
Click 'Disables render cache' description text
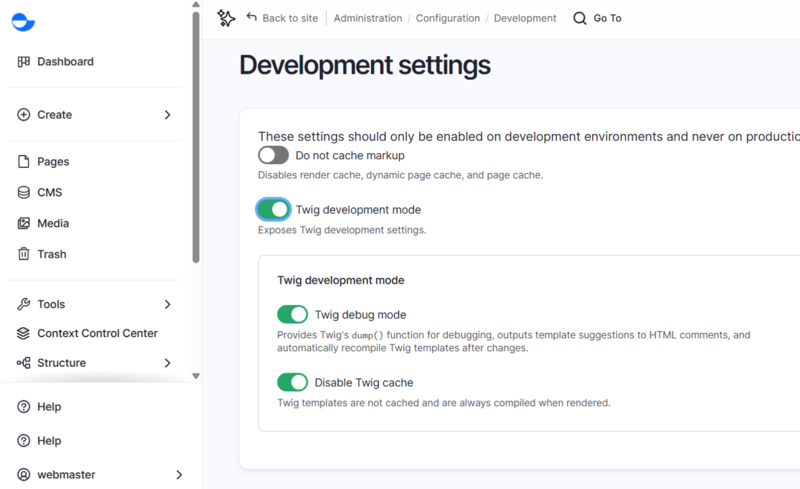click(x=401, y=175)
